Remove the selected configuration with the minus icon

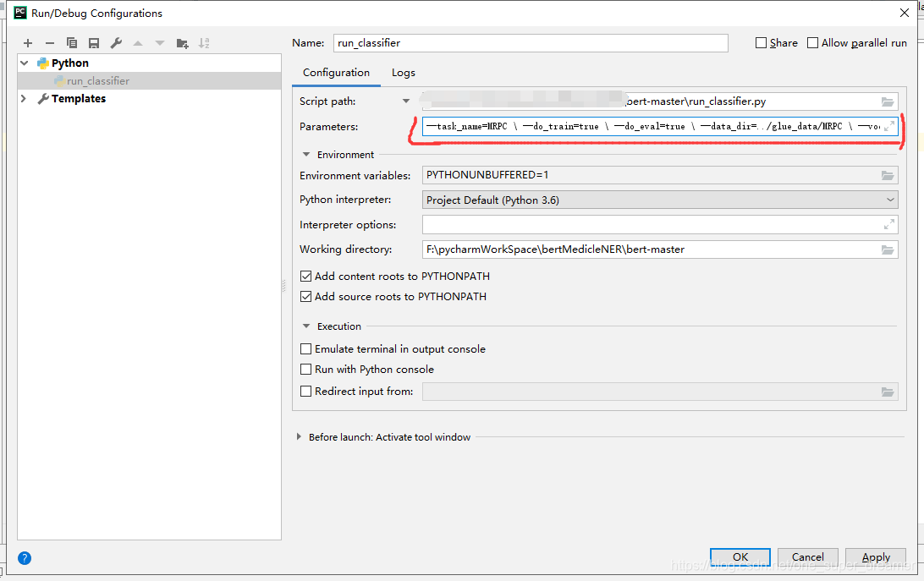tap(49, 43)
